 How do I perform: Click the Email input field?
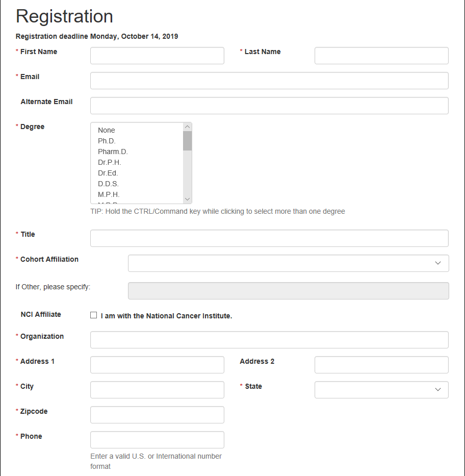click(x=269, y=81)
